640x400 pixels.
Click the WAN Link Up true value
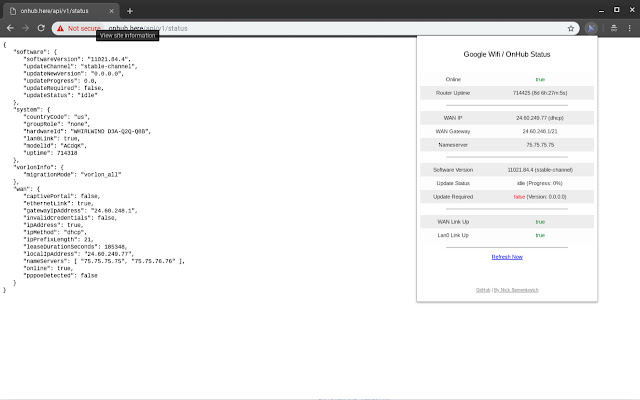click(540, 222)
